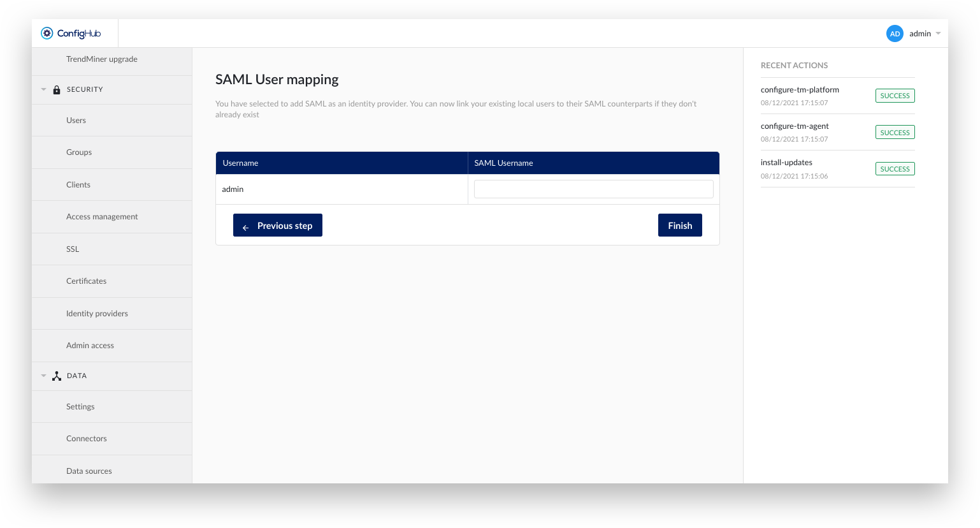Go to TrendMiner upgrade page
The height and width of the screenshot is (528, 980).
click(x=102, y=59)
